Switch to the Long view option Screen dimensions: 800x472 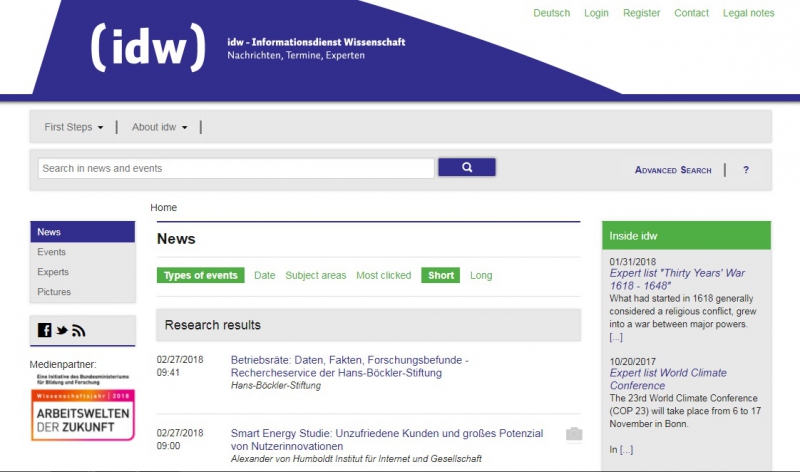point(481,276)
